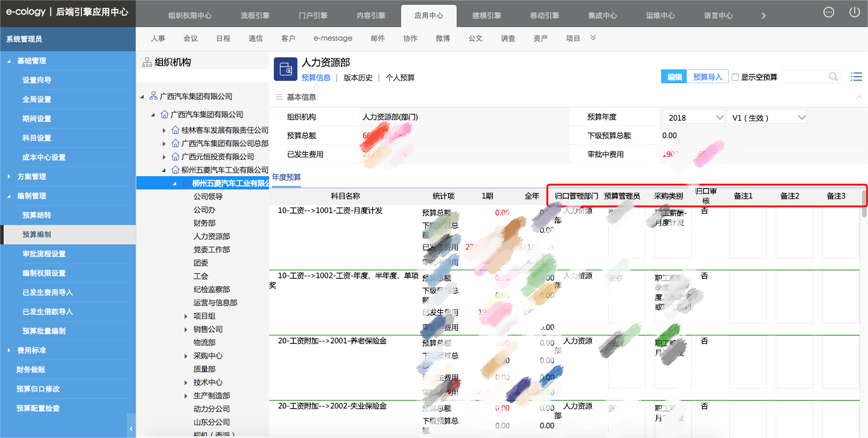
Task: Open the e-message module
Action: [x=333, y=38]
